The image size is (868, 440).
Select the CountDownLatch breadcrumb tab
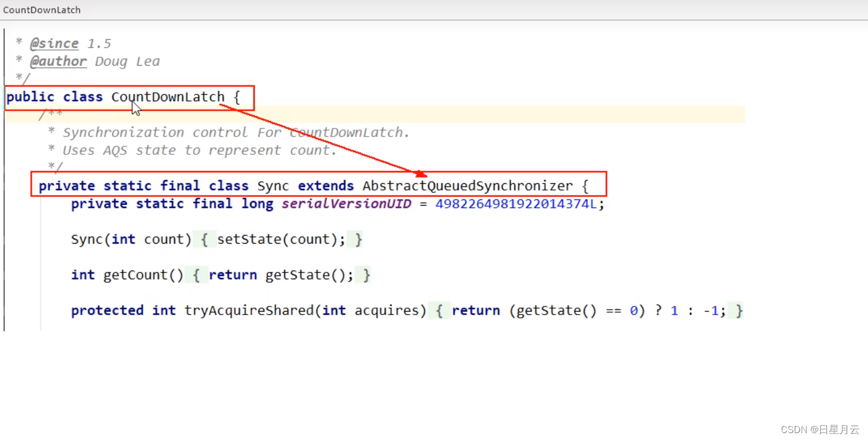(x=42, y=10)
